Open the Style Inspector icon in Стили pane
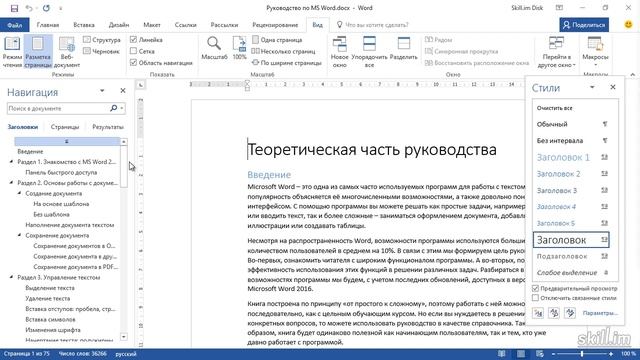Viewport: 640px width, 360px height. 554,313
